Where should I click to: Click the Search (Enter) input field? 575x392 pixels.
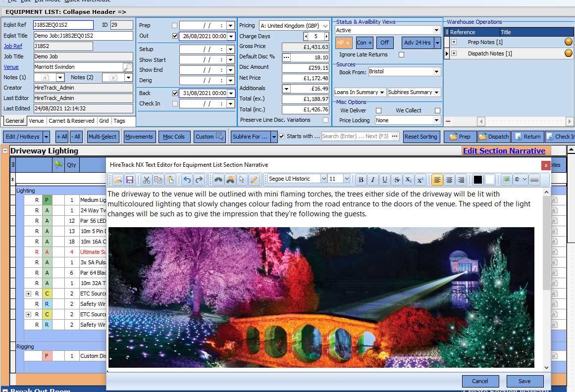pyautogui.click(x=355, y=136)
